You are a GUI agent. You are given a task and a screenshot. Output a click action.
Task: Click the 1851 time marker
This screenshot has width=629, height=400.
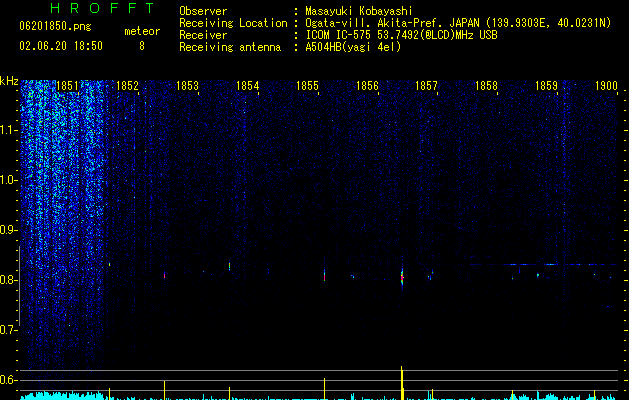(x=67, y=86)
